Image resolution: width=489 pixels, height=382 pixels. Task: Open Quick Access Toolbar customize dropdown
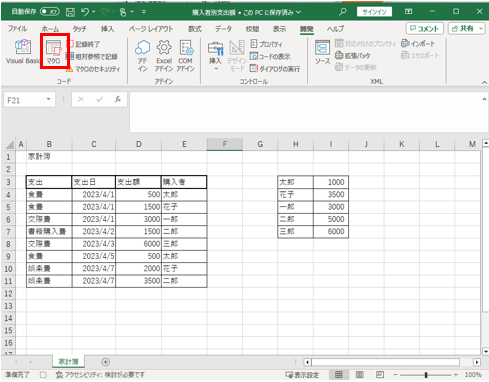pos(144,12)
